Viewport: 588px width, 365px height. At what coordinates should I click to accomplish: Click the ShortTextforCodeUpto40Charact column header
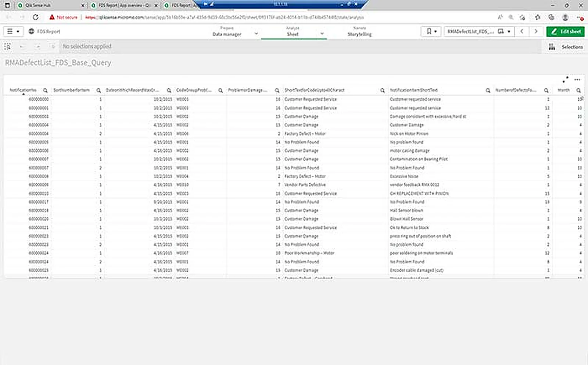[x=314, y=90]
